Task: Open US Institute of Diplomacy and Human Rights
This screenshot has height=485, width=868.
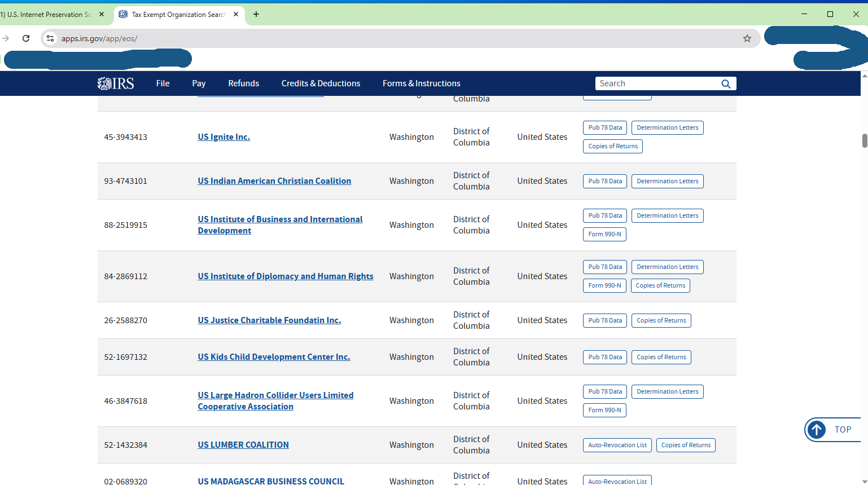Action: point(286,276)
